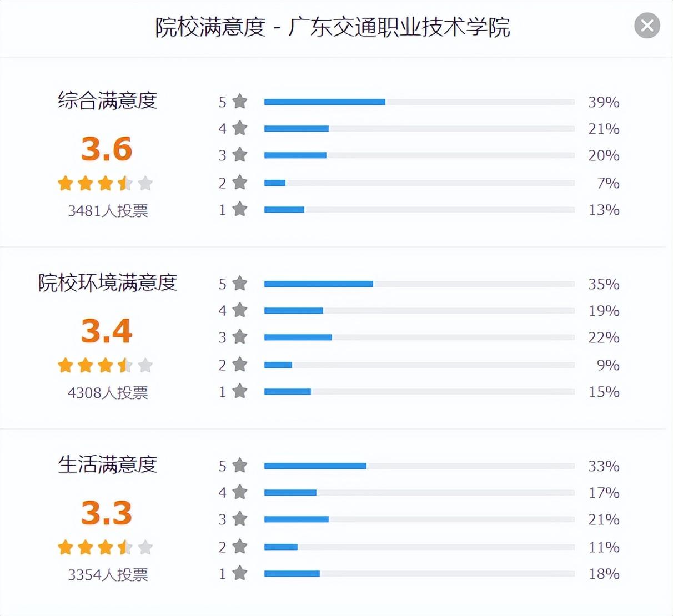
Task: Click the 1-star icon under 生活满意度
Action: click(x=240, y=573)
